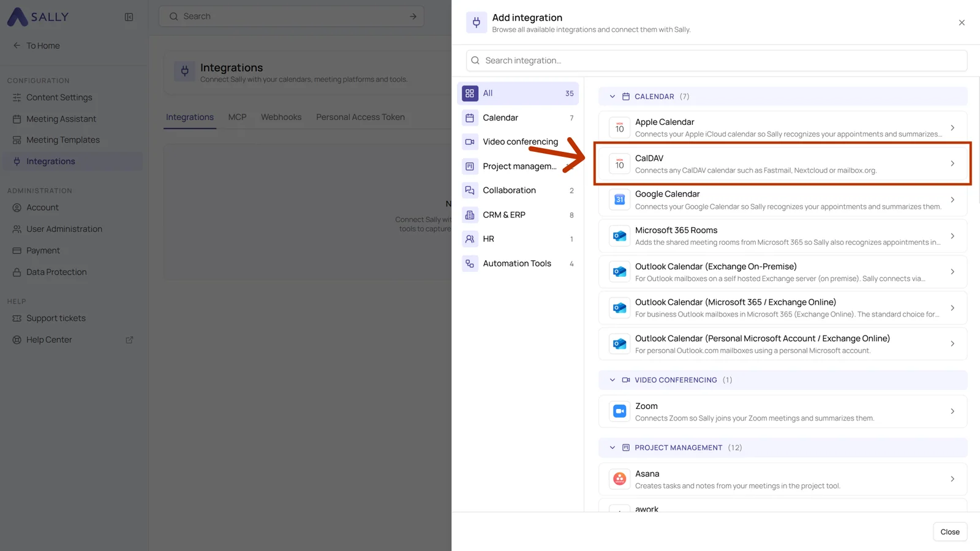The height and width of the screenshot is (551, 980).
Task: Filter integrations by CRM & ERP
Action: (518, 215)
